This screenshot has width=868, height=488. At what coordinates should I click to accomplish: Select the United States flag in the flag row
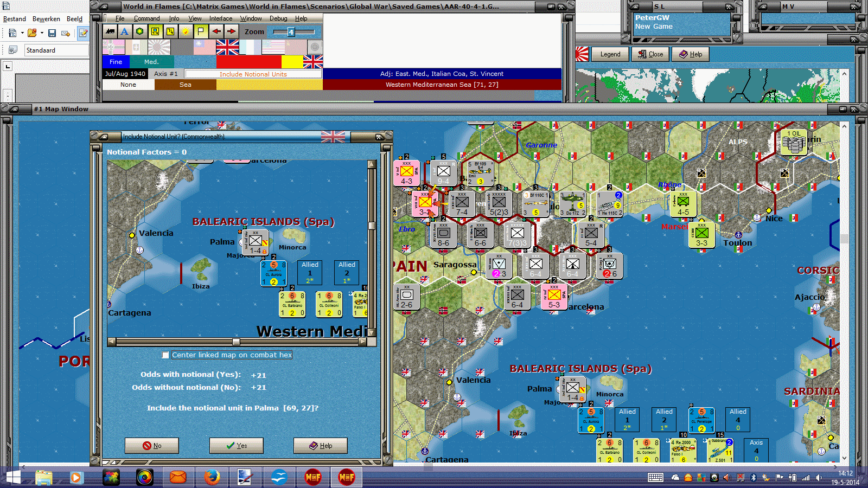[273, 47]
